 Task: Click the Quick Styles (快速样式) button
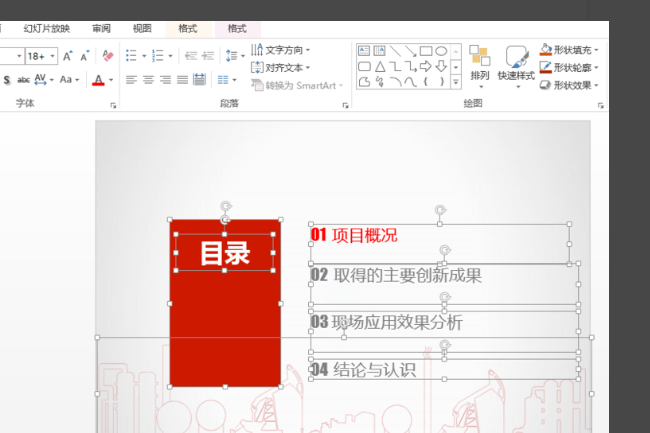[x=516, y=66]
